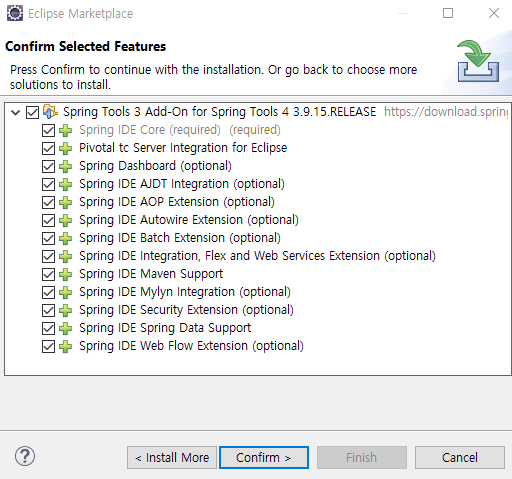512x479 pixels.
Task: Click the plus icon beside Spring IDE Core
Action: [x=65, y=130]
